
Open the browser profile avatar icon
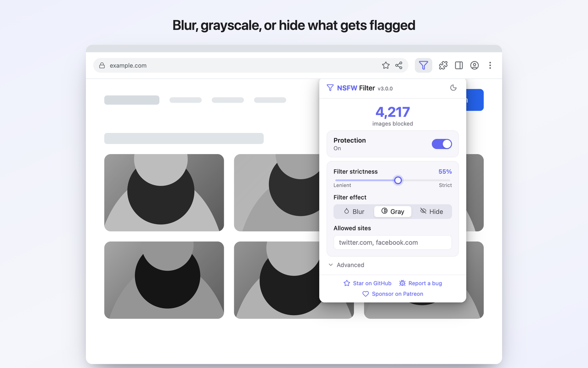point(475,65)
